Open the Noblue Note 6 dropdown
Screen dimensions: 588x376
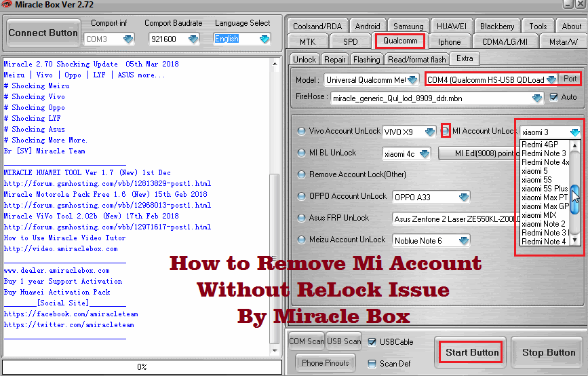click(464, 240)
